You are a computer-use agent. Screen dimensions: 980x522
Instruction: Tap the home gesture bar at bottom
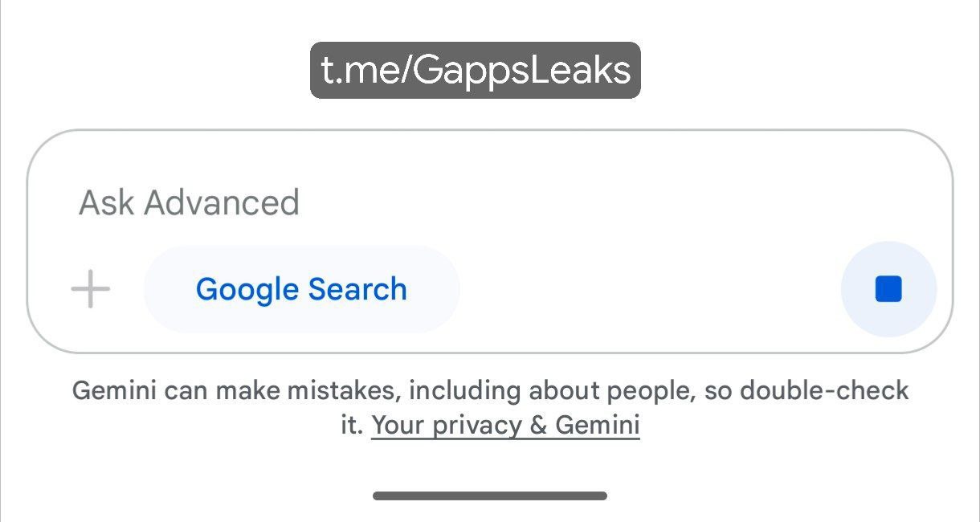(x=490, y=496)
